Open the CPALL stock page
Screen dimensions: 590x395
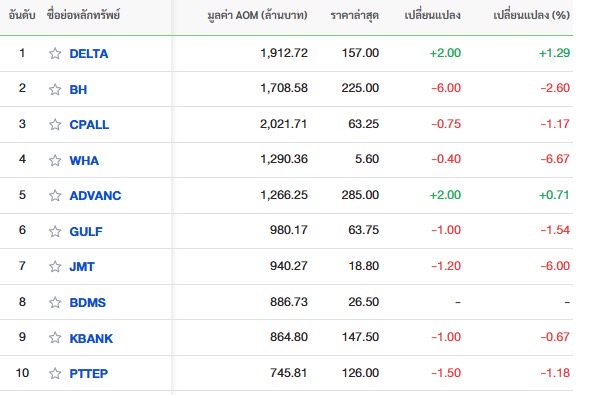coord(89,125)
